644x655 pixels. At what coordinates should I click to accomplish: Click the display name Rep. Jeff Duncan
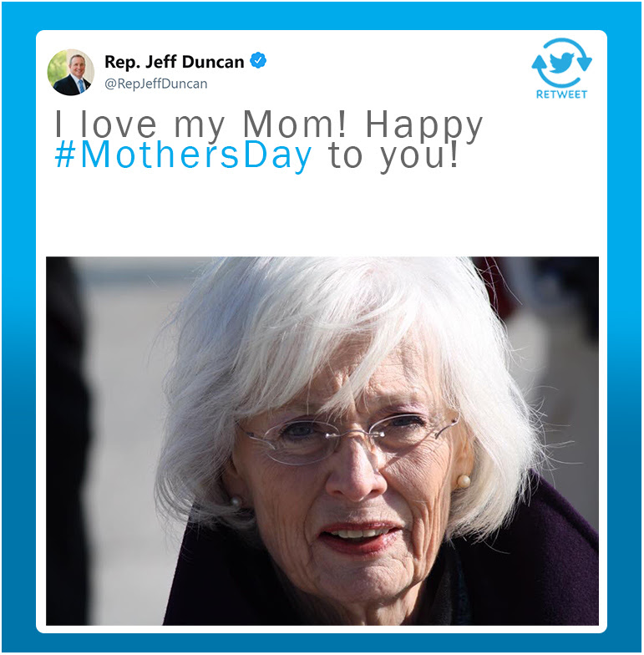[x=174, y=62]
